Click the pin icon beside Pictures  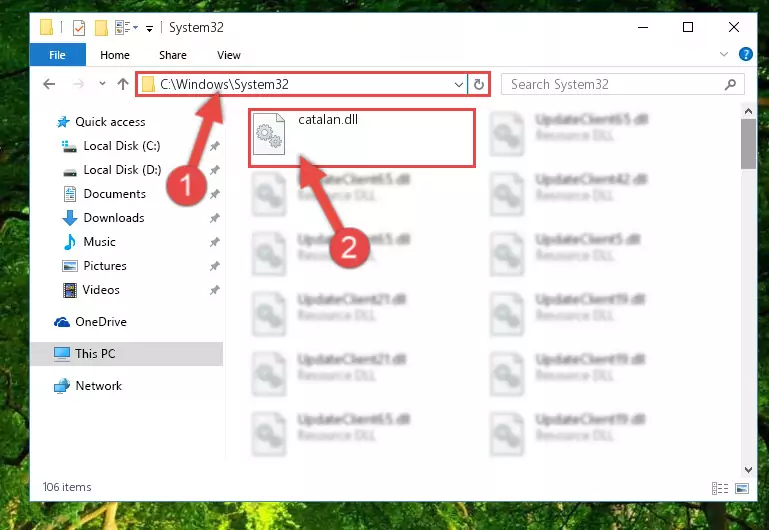coord(215,266)
